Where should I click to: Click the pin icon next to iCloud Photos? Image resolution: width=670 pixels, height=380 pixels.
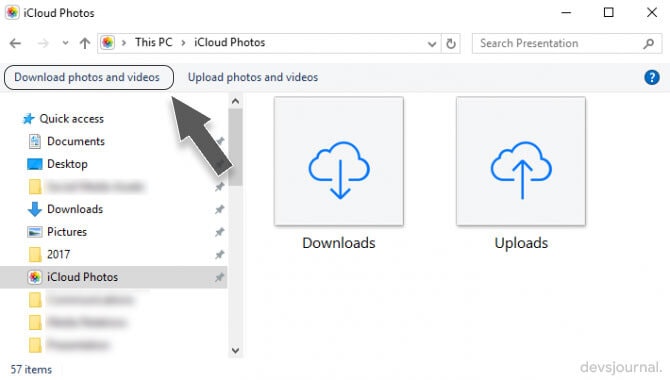pyautogui.click(x=219, y=277)
